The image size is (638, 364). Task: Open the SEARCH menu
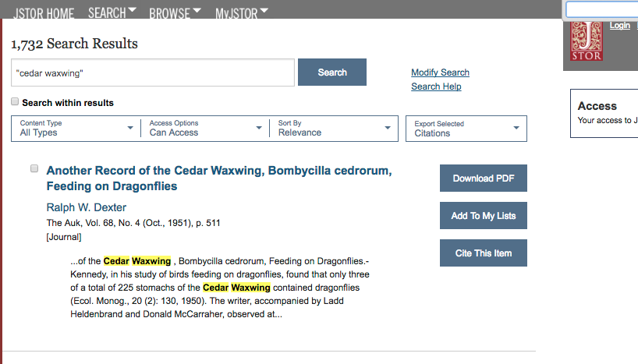(x=112, y=12)
